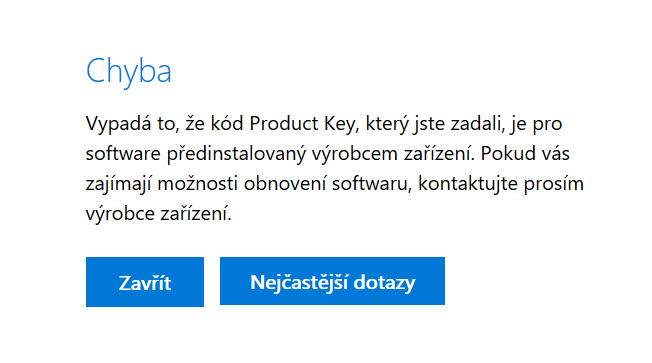Click the word "zajímají" in third line
The width and height of the screenshot is (652, 363).
pos(119,184)
